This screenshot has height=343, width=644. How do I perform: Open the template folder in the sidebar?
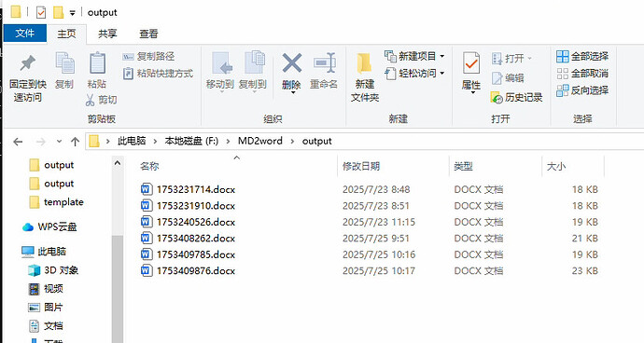click(x=56, y=202)
